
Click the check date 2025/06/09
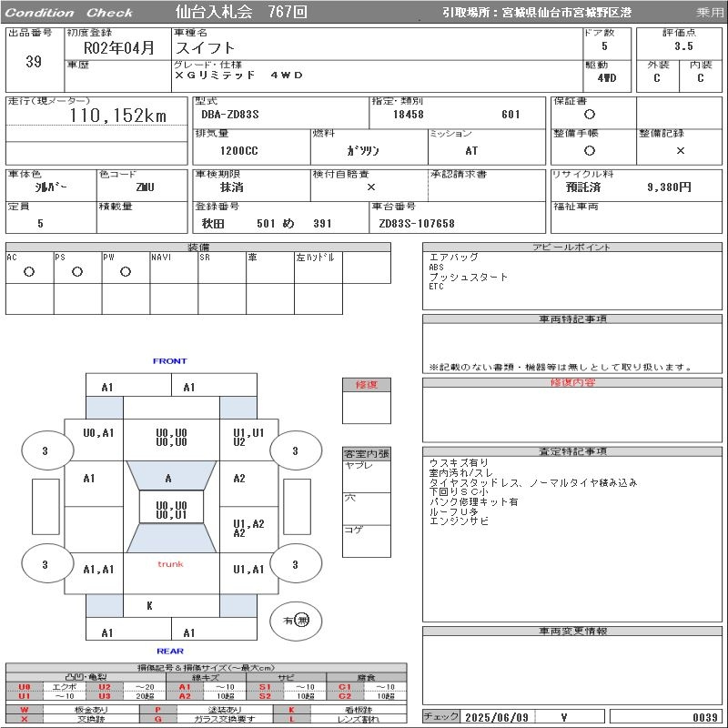[497, 717]
